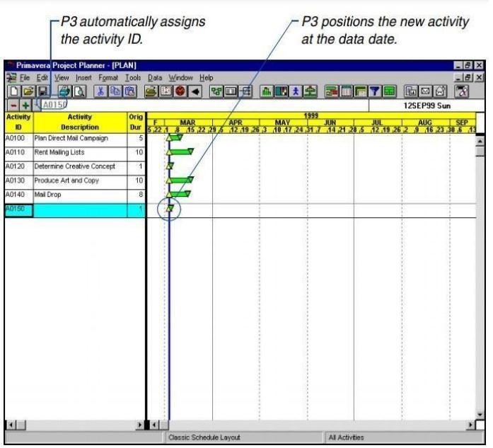Open the Format menu
Viewport: 493px width, 448px height.
(x=108, y=77)
